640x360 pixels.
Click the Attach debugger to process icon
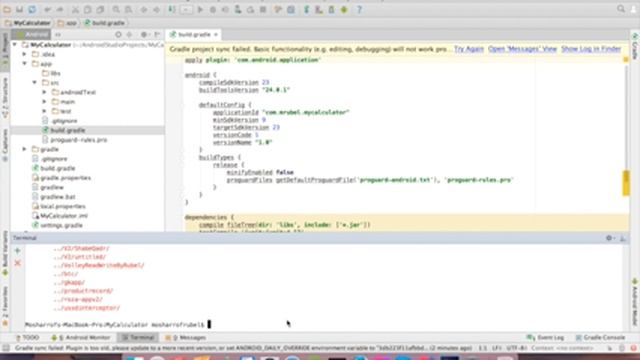click(x=238, y=9)
